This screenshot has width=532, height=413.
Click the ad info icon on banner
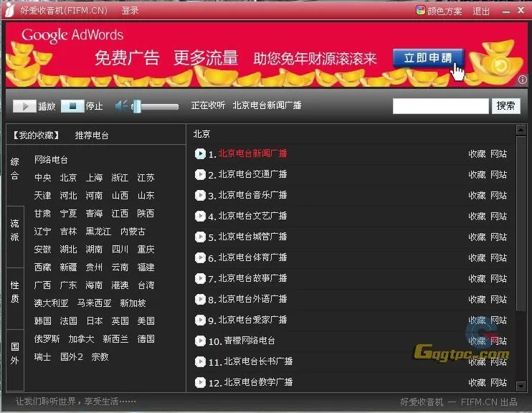[x=522, y=80]
